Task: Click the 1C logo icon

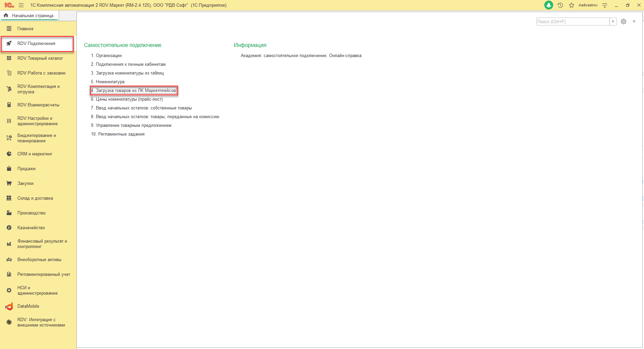Action: (x=9, y=5)
